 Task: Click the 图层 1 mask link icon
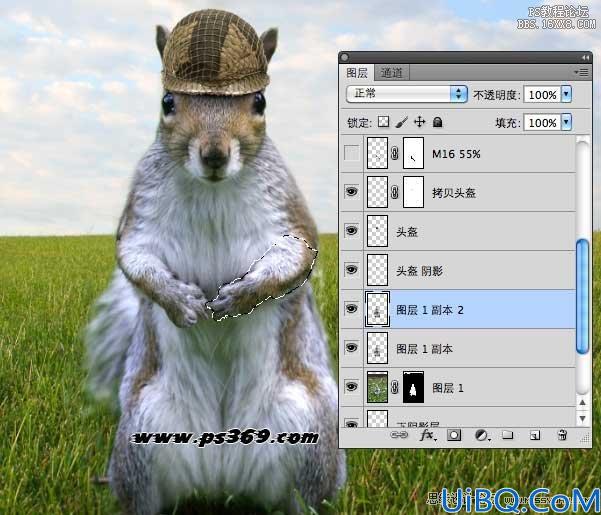coord(395,388)
